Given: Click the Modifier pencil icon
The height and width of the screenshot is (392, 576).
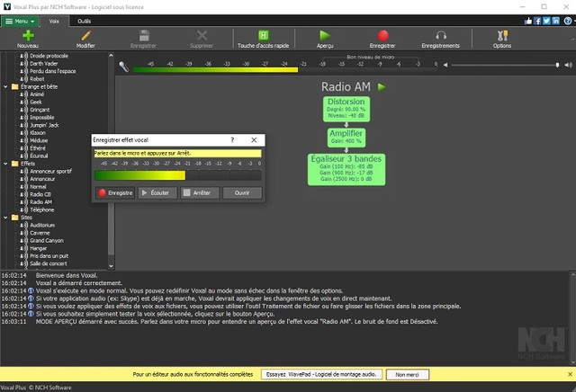Looking at the screenshot, I should coord(86,36).
